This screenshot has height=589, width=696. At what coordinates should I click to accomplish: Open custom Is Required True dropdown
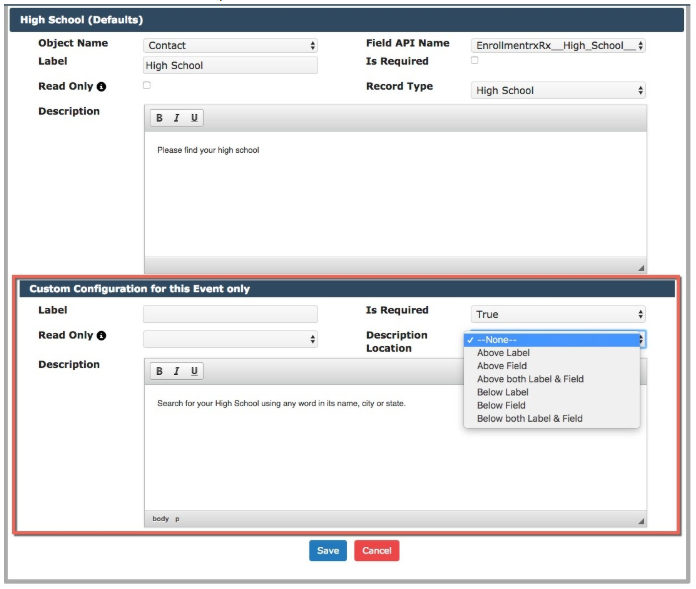pos(558,314)
